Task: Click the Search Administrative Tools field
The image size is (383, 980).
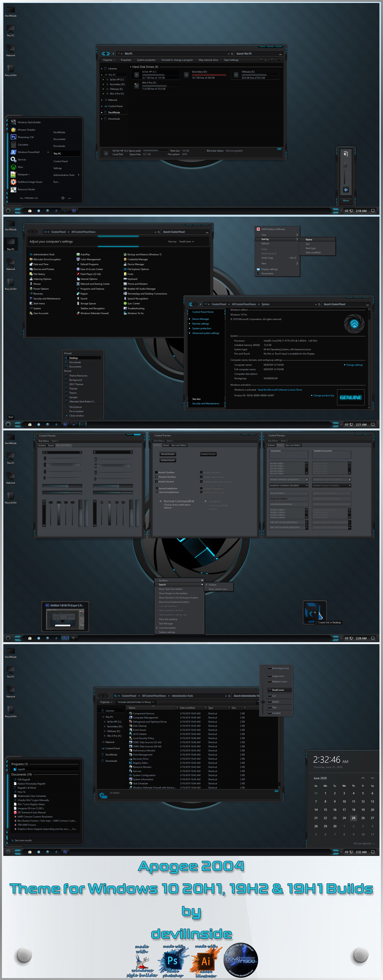Action: click(x=246, y=696)
